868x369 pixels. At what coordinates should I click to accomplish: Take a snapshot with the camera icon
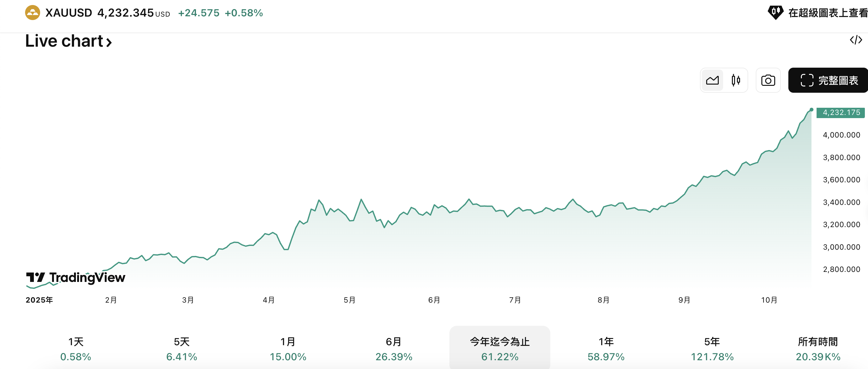pyautogui.click(x=768, y=80)
